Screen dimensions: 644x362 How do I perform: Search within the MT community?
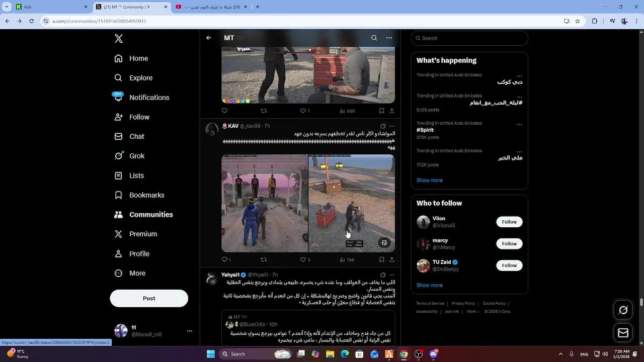(374, 38)
